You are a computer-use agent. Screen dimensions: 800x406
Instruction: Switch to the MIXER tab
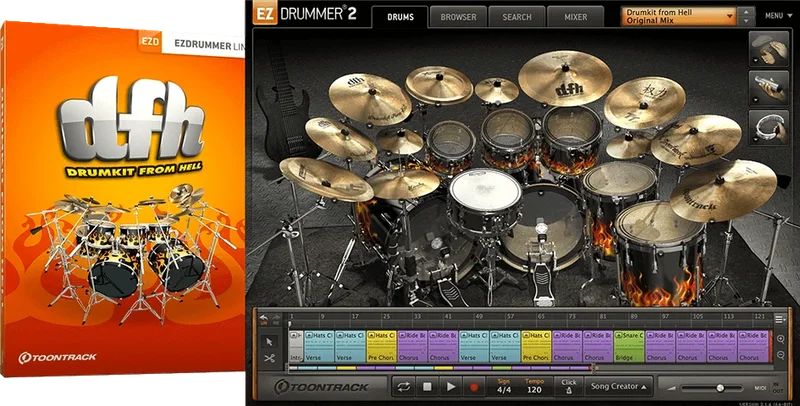point(576,17)
